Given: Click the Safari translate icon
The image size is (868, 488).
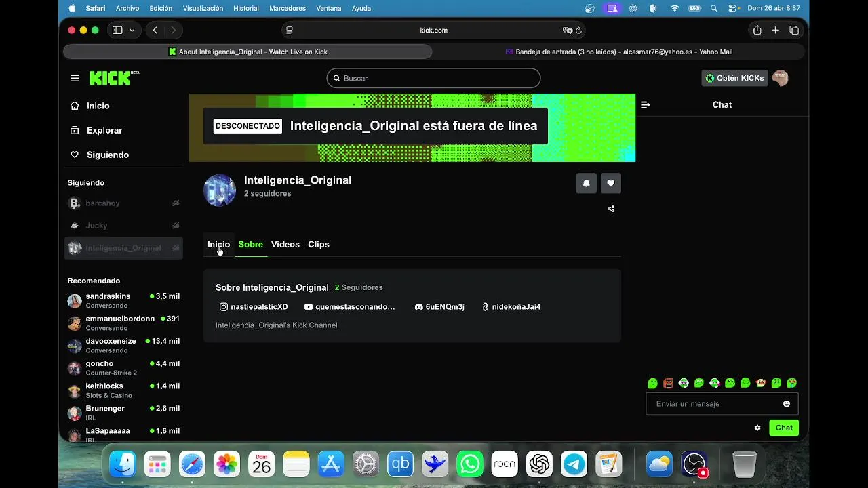Looking at the screenshot, I should tap(567, 30).
